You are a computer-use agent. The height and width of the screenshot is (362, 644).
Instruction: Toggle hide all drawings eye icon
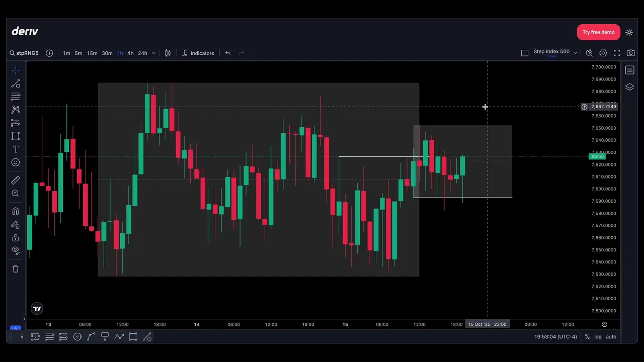pos(16,250)
